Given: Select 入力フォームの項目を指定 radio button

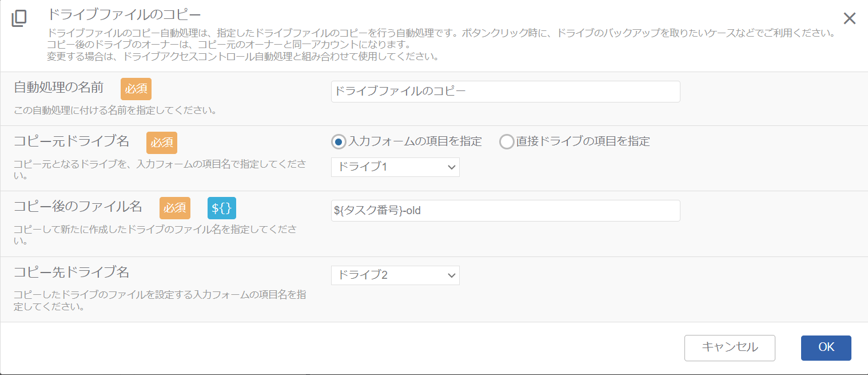Looking at the screenshot, I should click(339, 141).
